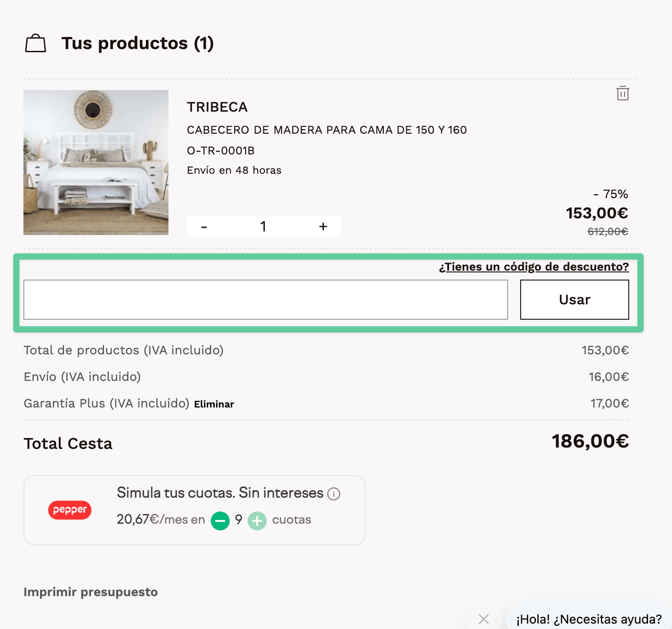Click the TRIBECA bedroom product photo
The width and height of the screenshot is (672, 629).
click(x=95, y=163)
